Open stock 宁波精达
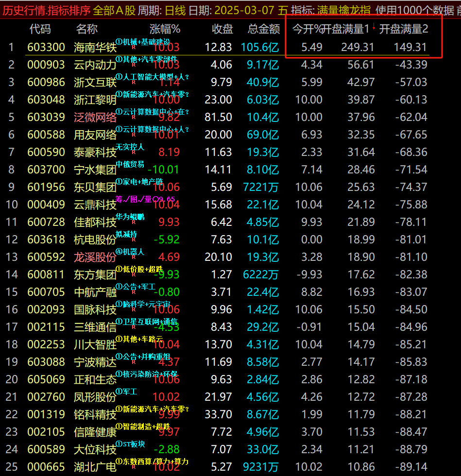 coord(95,362)
